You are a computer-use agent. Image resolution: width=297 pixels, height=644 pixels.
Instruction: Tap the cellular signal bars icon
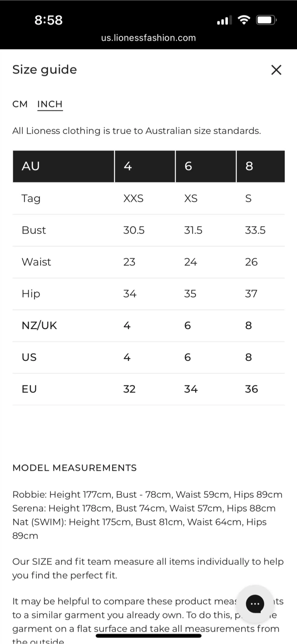click(x=223, y=21)
